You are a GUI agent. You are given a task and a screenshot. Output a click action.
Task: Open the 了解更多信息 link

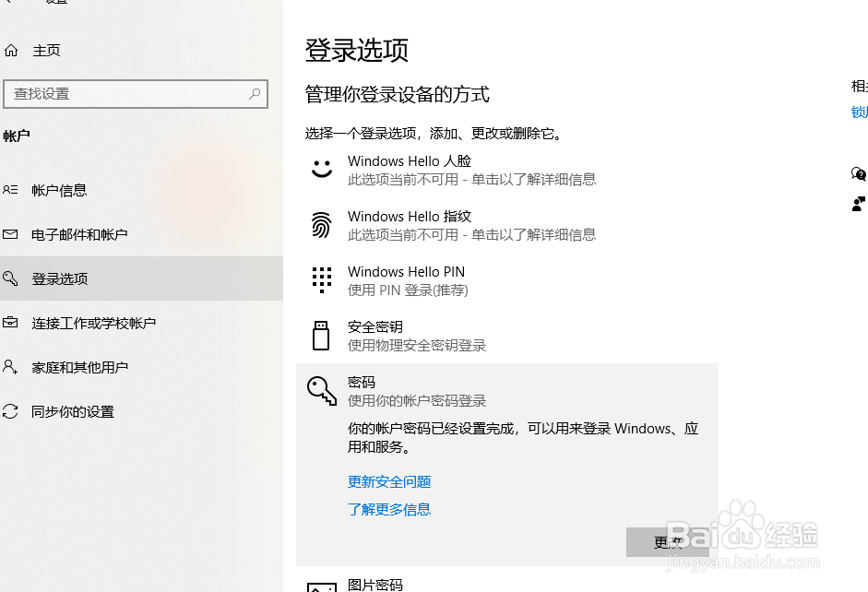pos(389,510)
